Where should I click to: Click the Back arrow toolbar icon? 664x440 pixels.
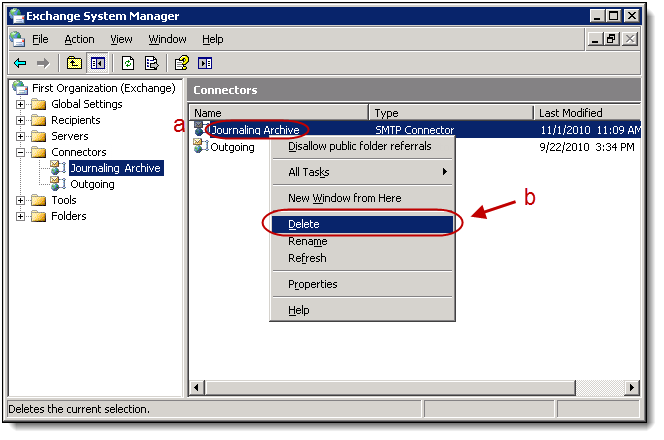pos(20,64)
